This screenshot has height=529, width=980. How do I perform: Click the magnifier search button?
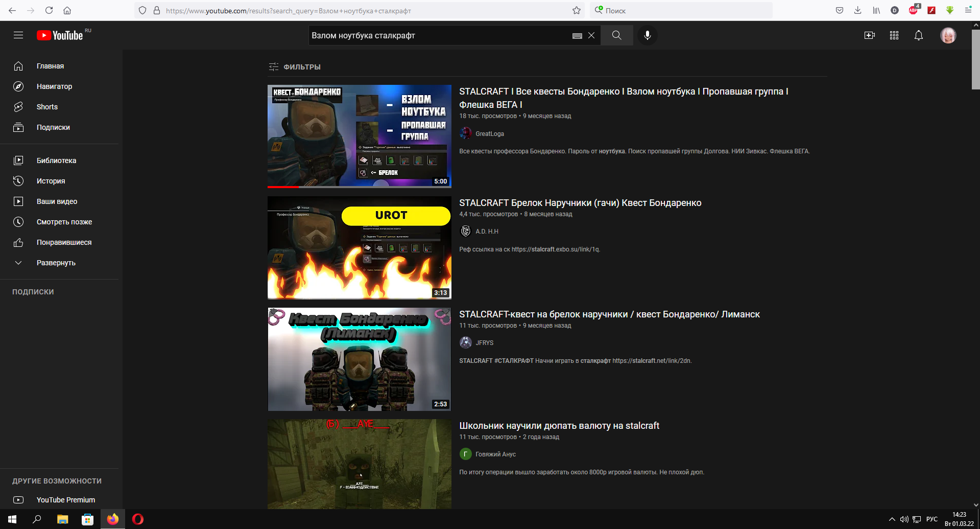point(617,35)
